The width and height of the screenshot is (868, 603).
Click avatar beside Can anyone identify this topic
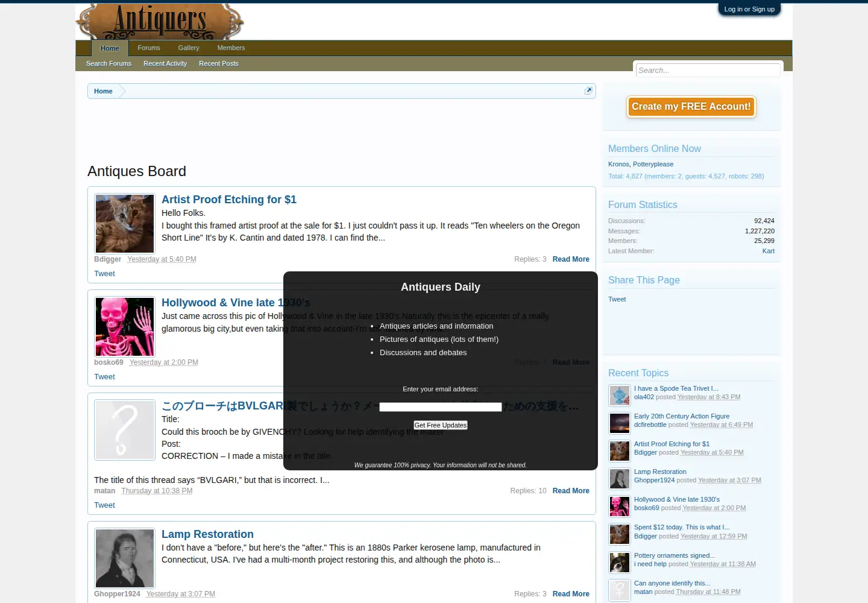(619, 590)
